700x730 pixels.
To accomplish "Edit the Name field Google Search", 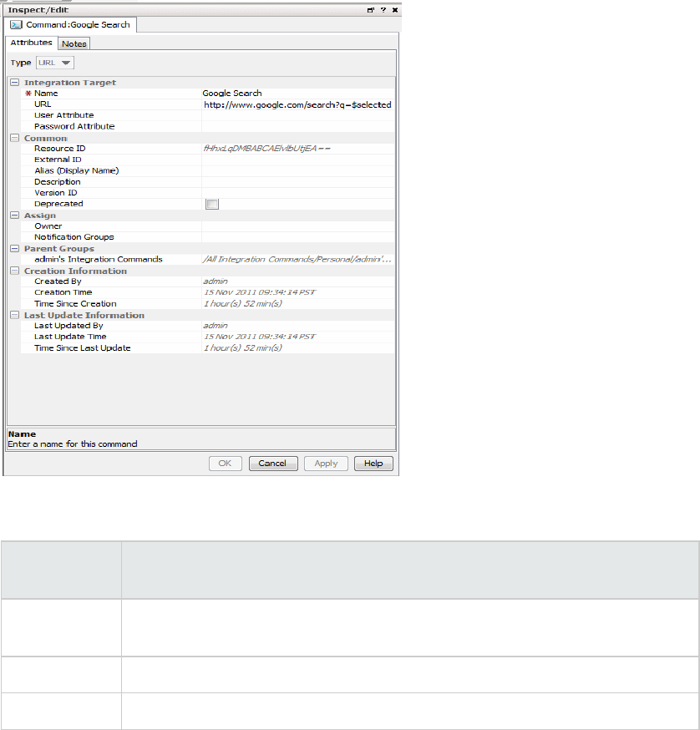I will 298,93.
